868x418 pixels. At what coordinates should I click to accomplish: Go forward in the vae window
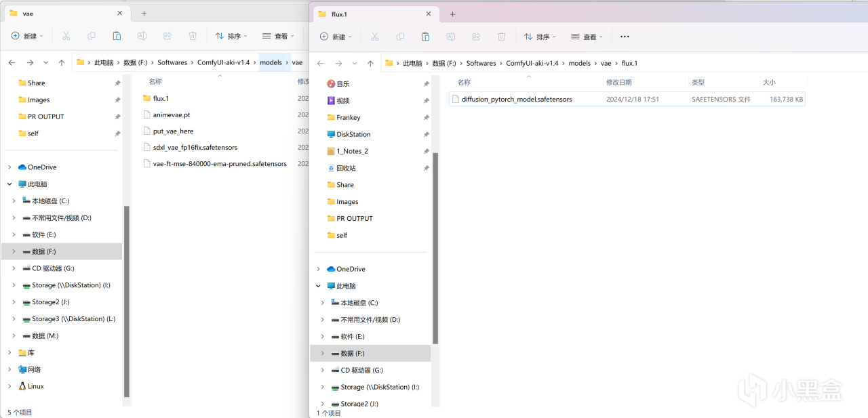(30, 62)
